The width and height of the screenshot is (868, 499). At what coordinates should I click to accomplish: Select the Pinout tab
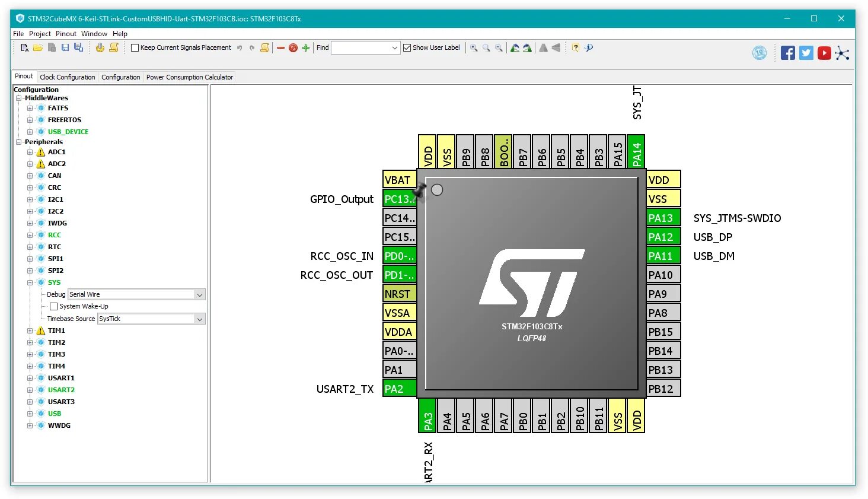pyautogui.click(x=24, y=76)
